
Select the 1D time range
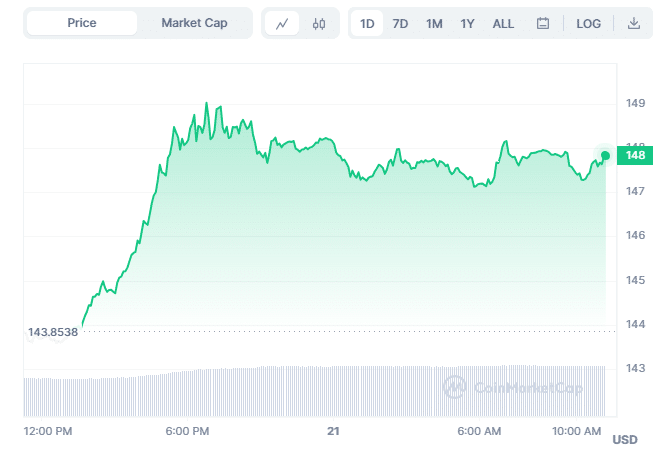pos(367,23)
